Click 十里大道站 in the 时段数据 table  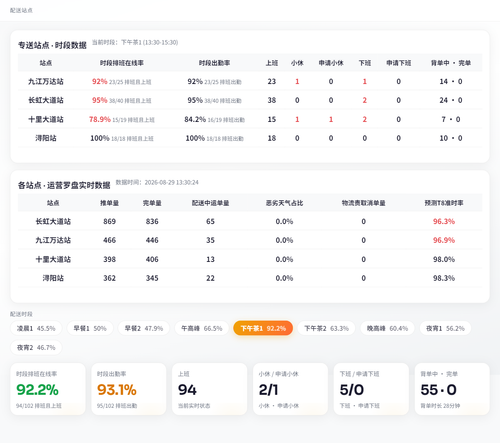46,119
